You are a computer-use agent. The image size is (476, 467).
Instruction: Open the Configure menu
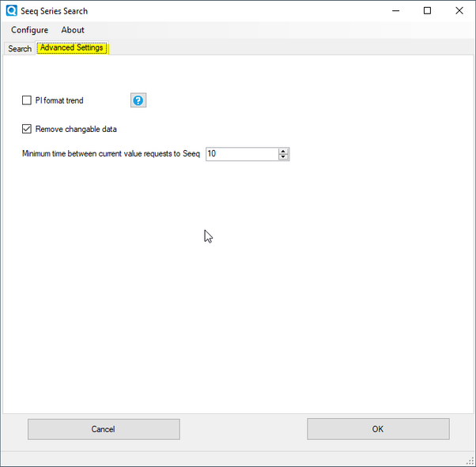[29, 30]
